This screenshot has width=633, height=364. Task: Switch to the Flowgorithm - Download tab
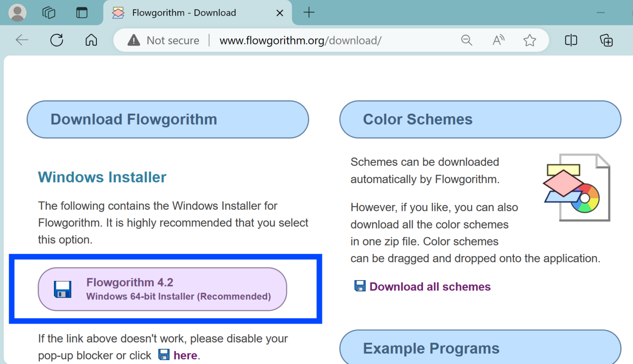click(x=184, y=12)
